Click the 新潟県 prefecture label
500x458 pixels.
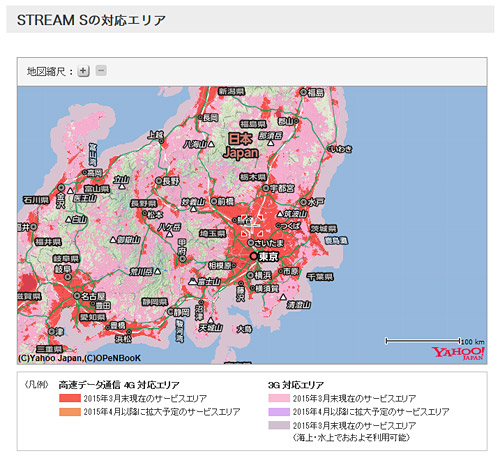click(x=232, y=91)
